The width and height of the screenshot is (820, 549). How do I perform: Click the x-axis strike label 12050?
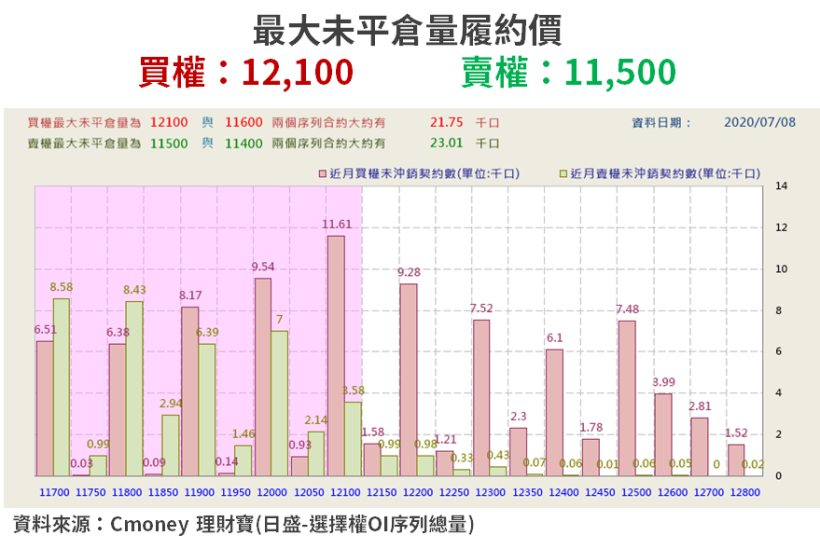coord(309,493)
